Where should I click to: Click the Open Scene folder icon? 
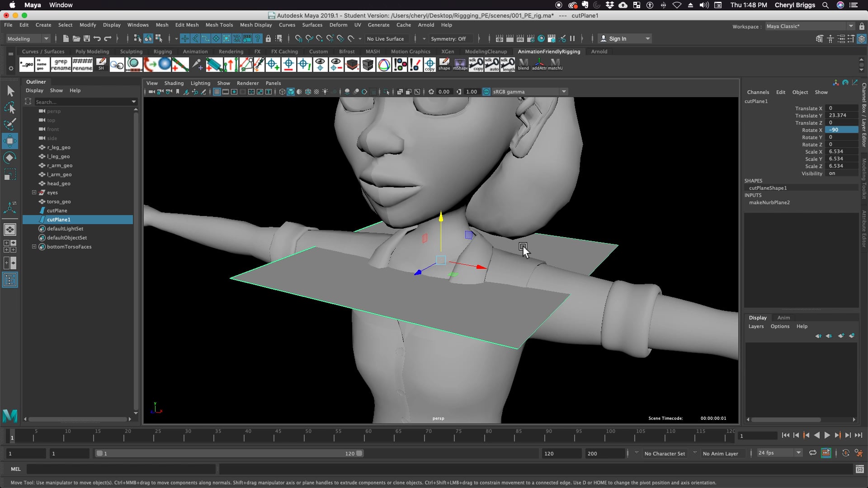tap(76, 38)
